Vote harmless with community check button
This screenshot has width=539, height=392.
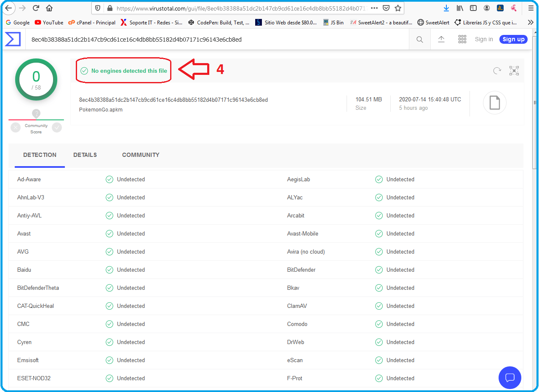57,127
